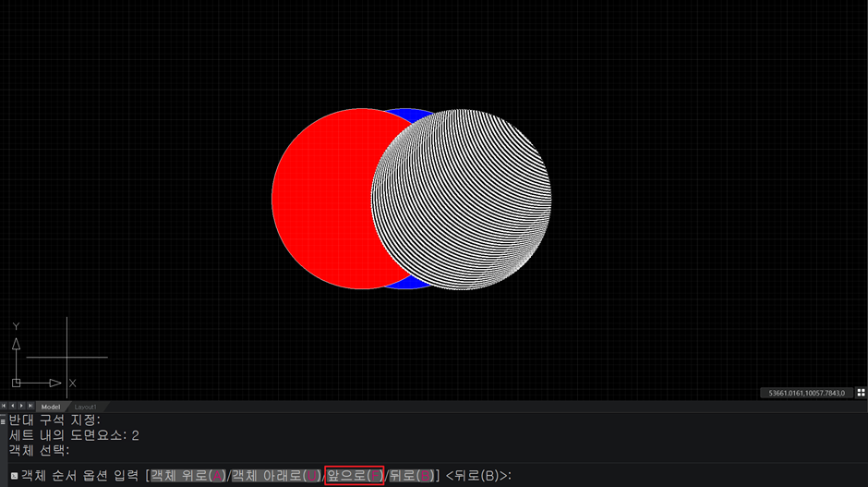
Task: Click the default <뒤로(B)> prompt text
Action: [478, 475]
